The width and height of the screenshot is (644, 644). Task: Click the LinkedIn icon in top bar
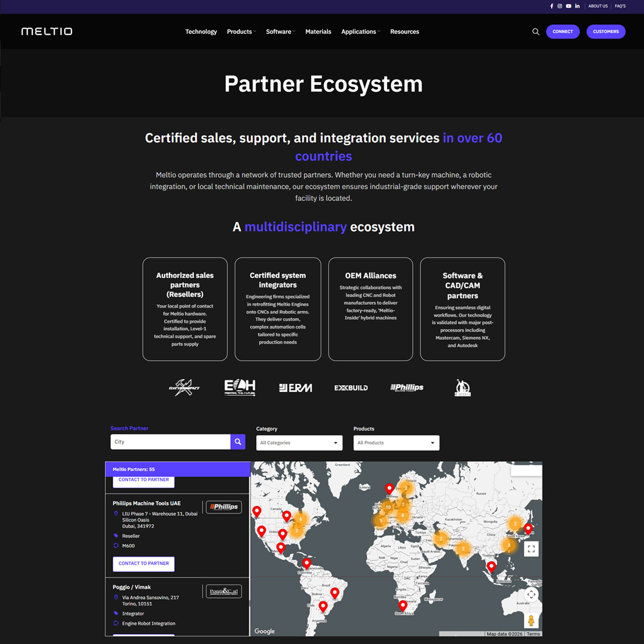[x=577, y=6]
